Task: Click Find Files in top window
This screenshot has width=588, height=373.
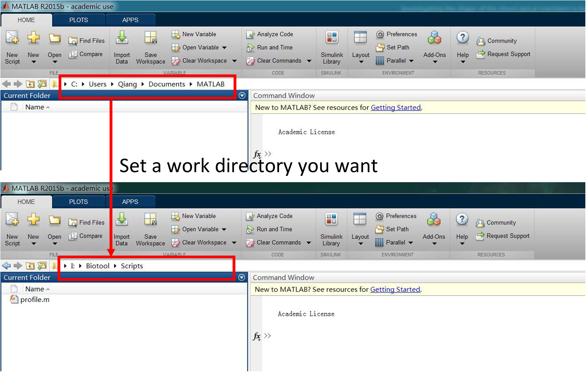Action: click(86, 41)
